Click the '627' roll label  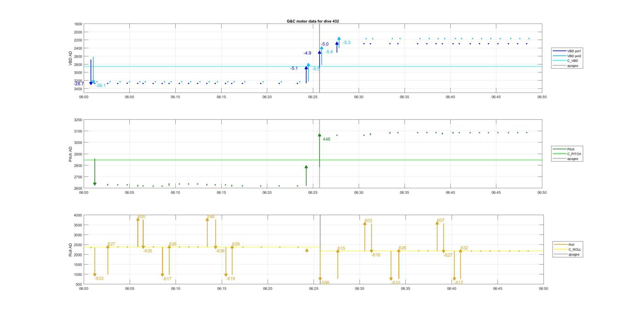[x=111, y=244]
